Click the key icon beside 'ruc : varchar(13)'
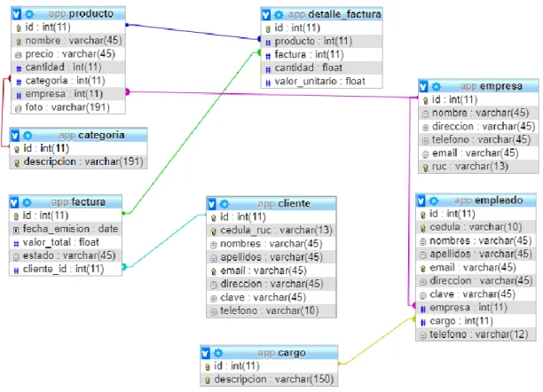The width and height of the screenshot is (543, 392). [425, 168]
